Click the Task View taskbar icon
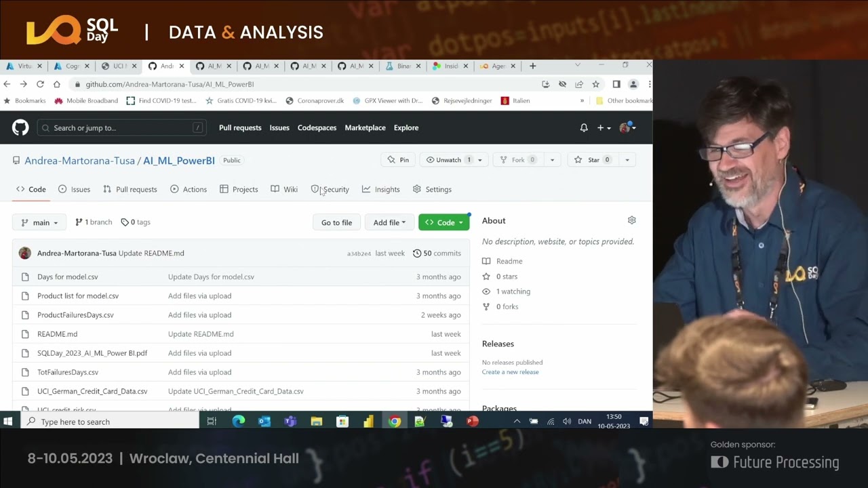 212,422
